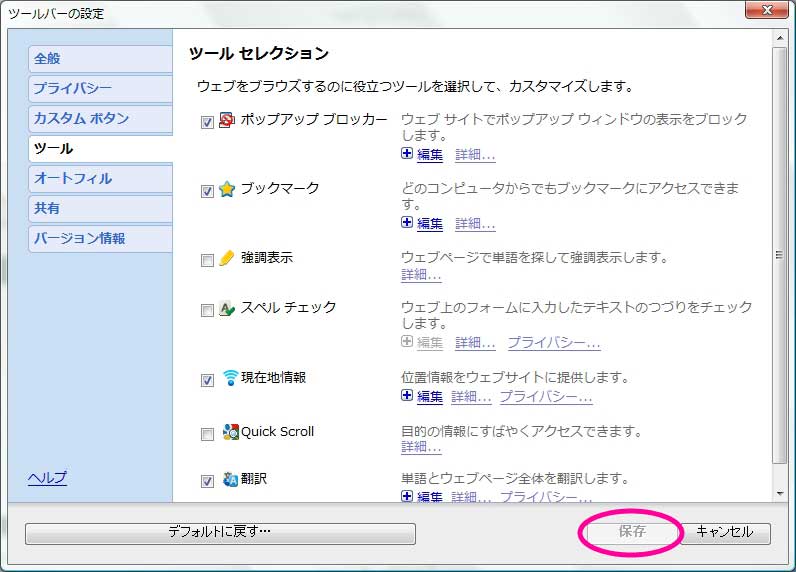Switch to the 全般 tab
This screenshot has height=572, width=796.
(x=99, y=59)
